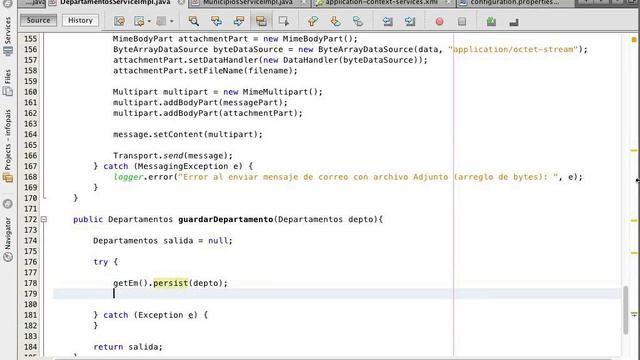Stop macro recording with the gray square
The image size is (640, 360).
coord(462,21)
